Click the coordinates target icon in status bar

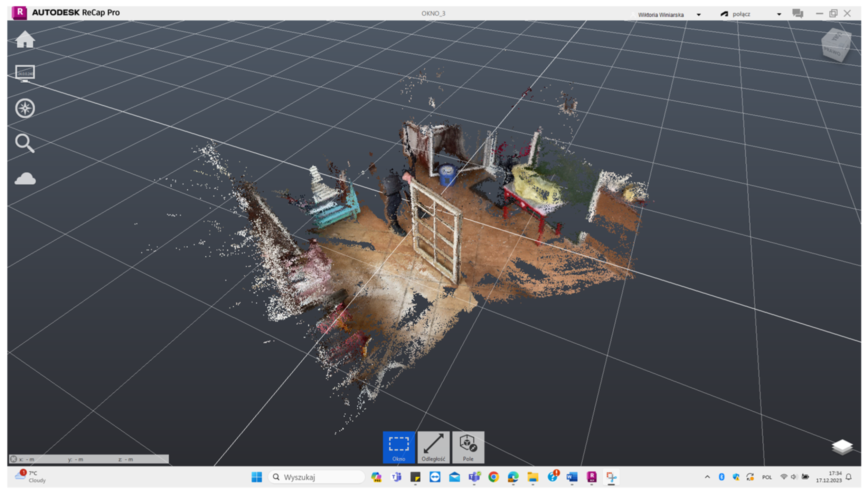click(13, 459)
